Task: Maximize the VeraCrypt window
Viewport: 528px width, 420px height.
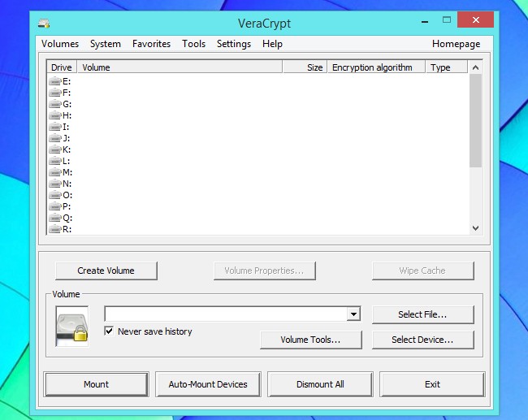Action: click(447, 19)
